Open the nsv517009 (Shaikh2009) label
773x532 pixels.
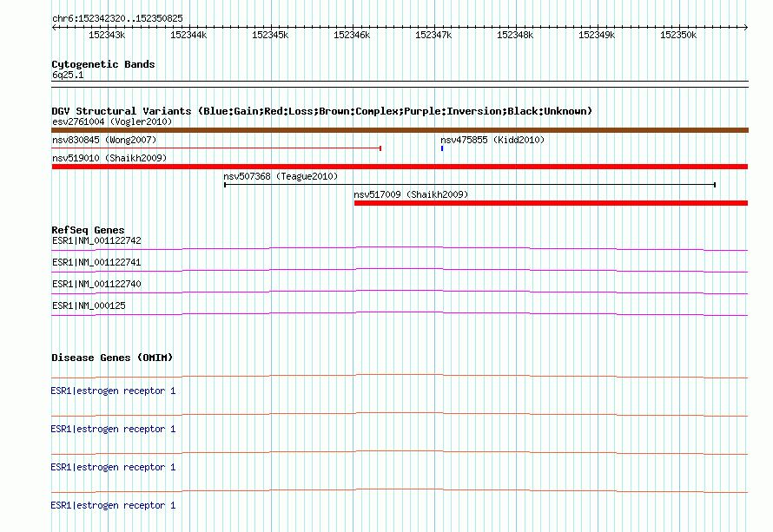tap(411, 194)
